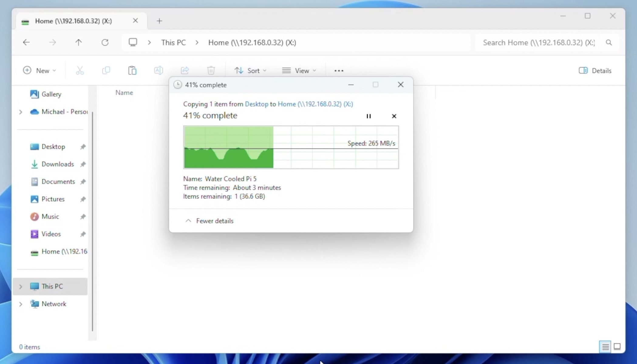Click the Search Home search box
The height and width of the screenshot is (364, 637).
click(538, 42)
